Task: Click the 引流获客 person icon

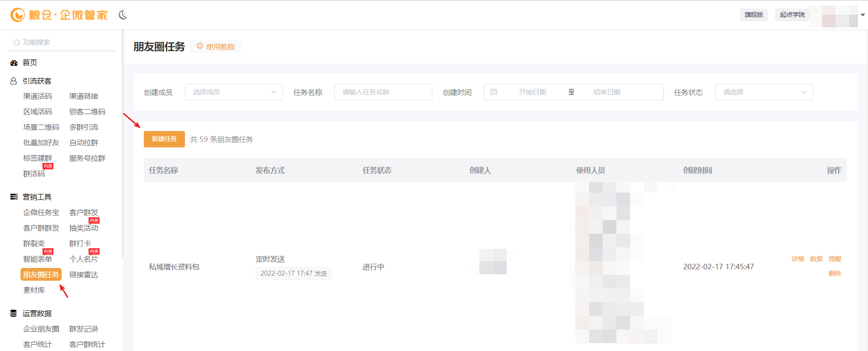Action: (x=14, y=81)
